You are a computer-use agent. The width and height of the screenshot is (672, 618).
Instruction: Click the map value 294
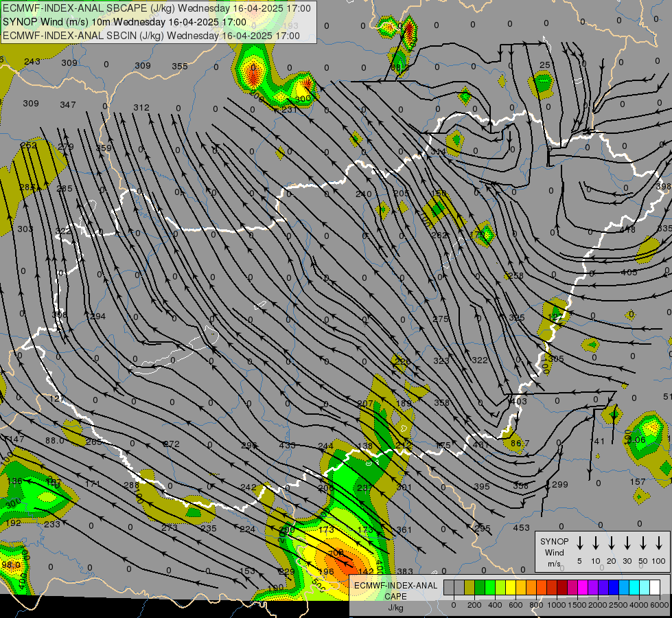coord(97,316)
